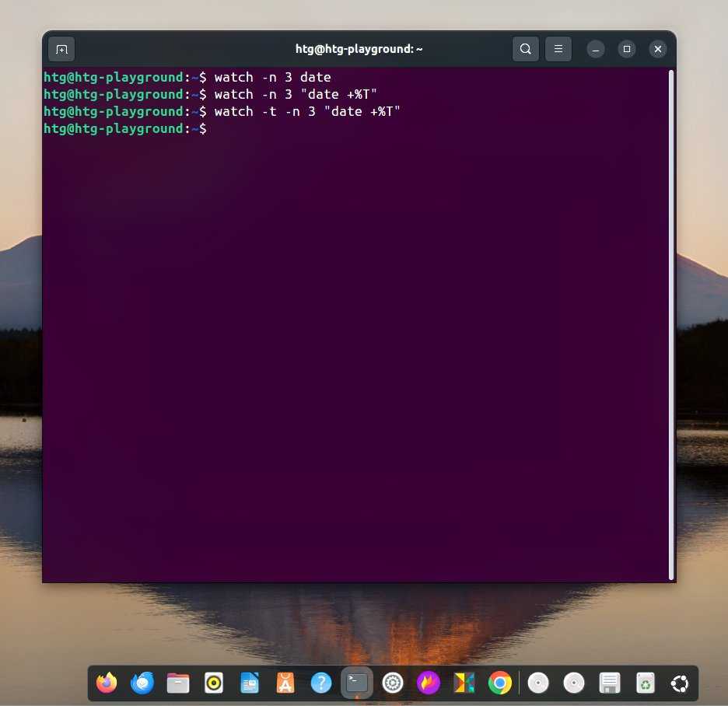Open the terminal hamburger menu
Screen dimensions: 728x706
(x=558, y=49)
